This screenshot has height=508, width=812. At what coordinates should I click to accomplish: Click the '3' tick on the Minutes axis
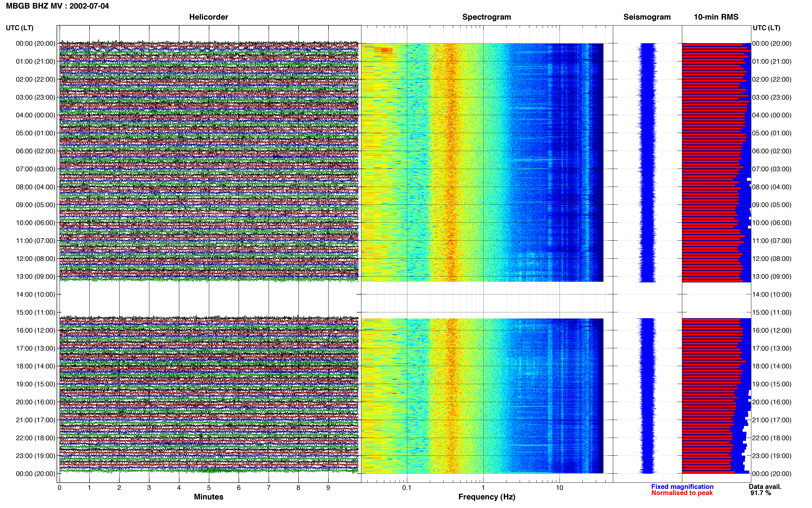pyautogui.click(x=149, y=488)
